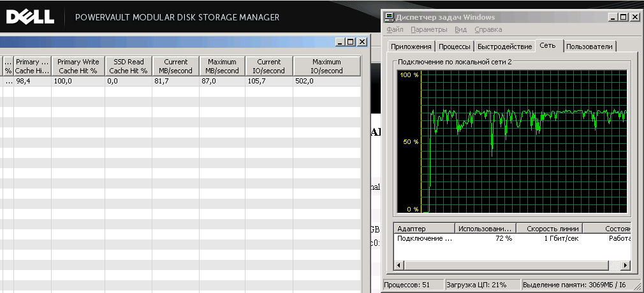The image size is (644, 293).
Task: Close the inner statistics table window
Action: [362, 42]
